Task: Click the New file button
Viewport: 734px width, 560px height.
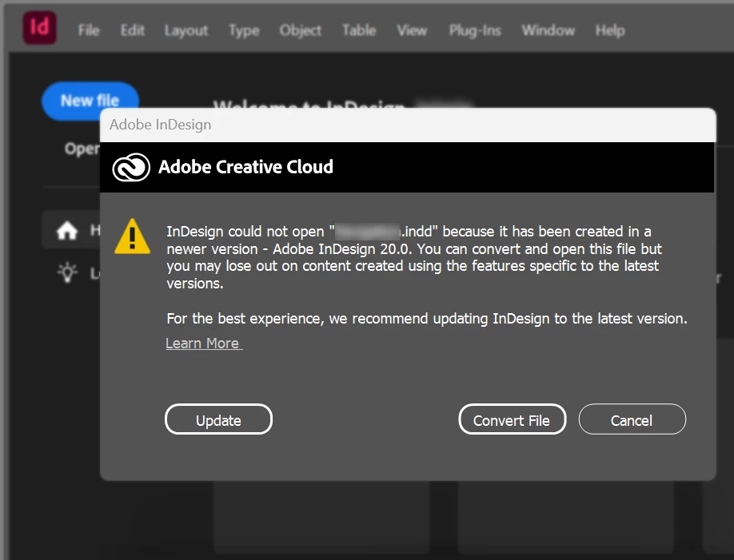Action: 90,101
